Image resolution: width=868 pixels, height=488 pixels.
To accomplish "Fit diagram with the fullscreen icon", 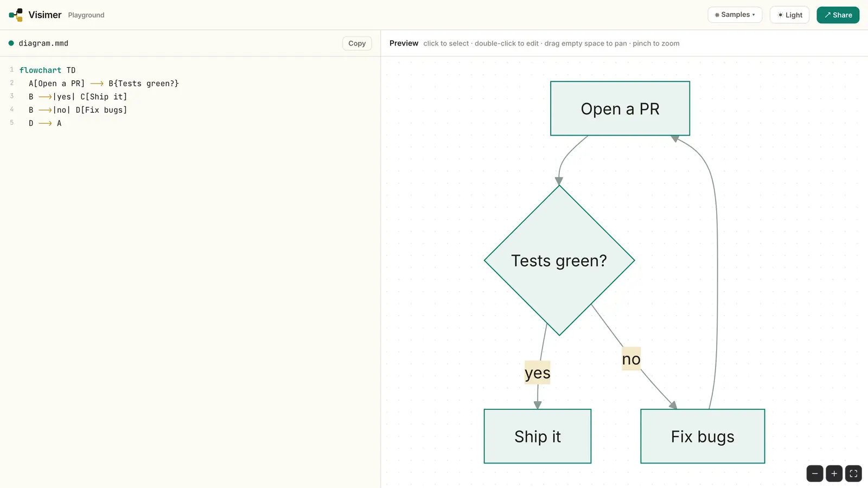I will [853, 473].
